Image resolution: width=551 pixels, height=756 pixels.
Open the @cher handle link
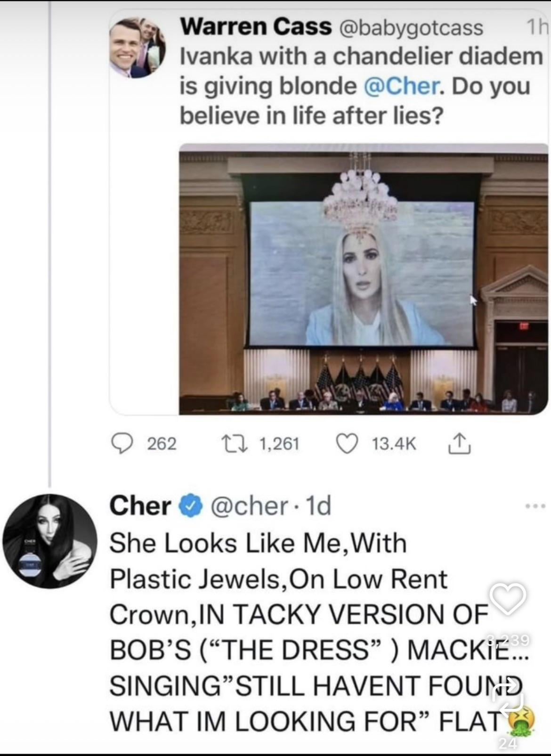[249, 506]
